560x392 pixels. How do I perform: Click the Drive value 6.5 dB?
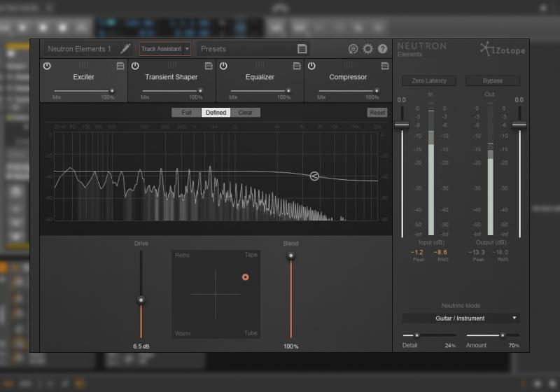tap(141, 346)
